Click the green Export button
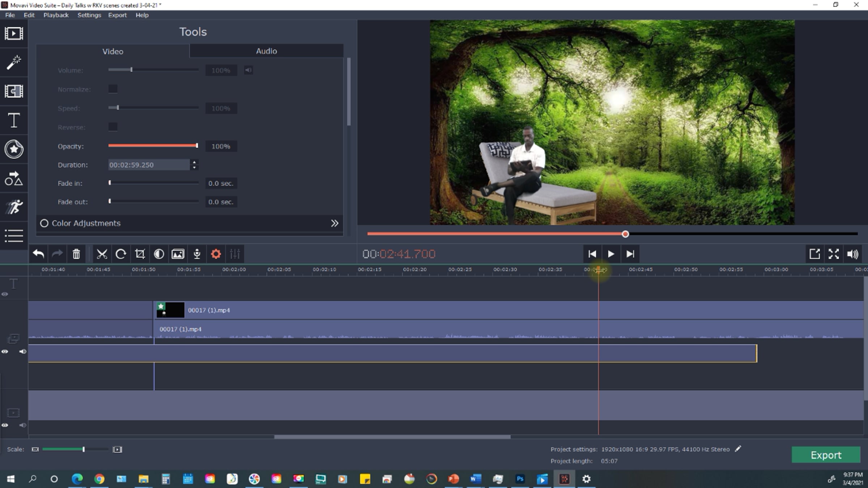868x488 pixels. click(826, 455)
